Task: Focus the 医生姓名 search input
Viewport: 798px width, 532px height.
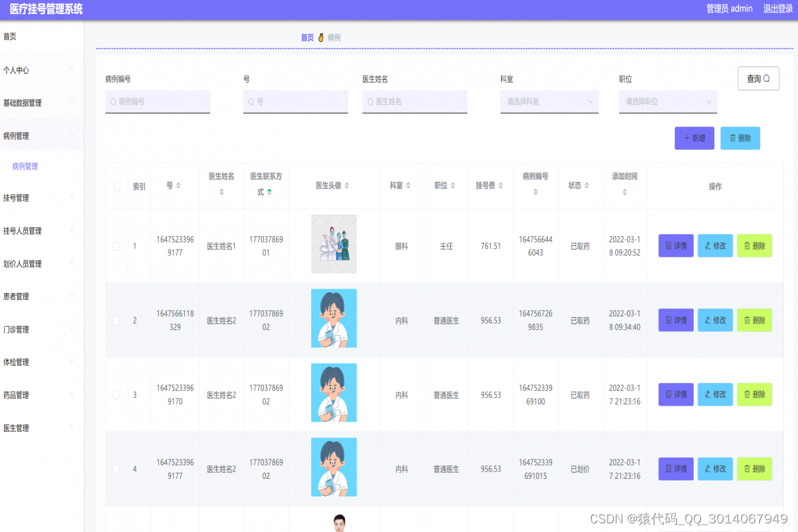Action: [x=415, y=102]
